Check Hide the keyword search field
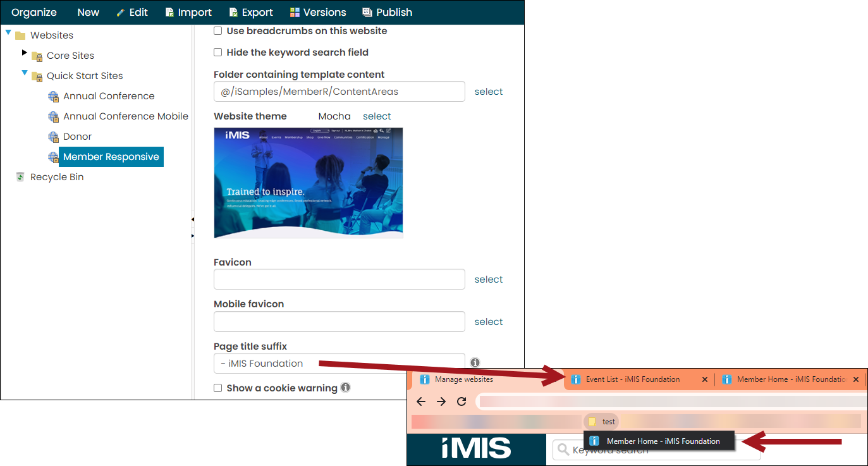This screenshot has height=466, width=868. coord(218,52)
